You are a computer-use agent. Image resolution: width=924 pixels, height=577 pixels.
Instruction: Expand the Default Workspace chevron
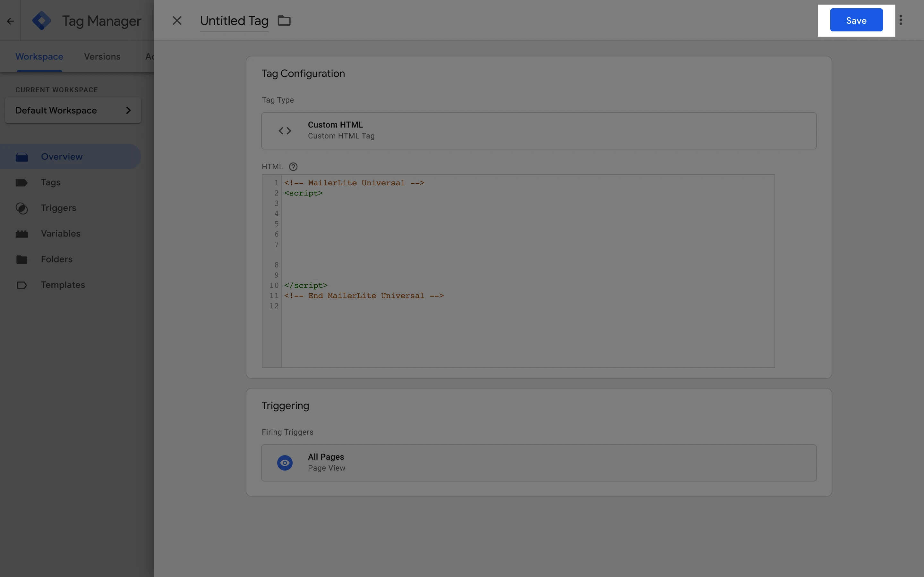128,110
